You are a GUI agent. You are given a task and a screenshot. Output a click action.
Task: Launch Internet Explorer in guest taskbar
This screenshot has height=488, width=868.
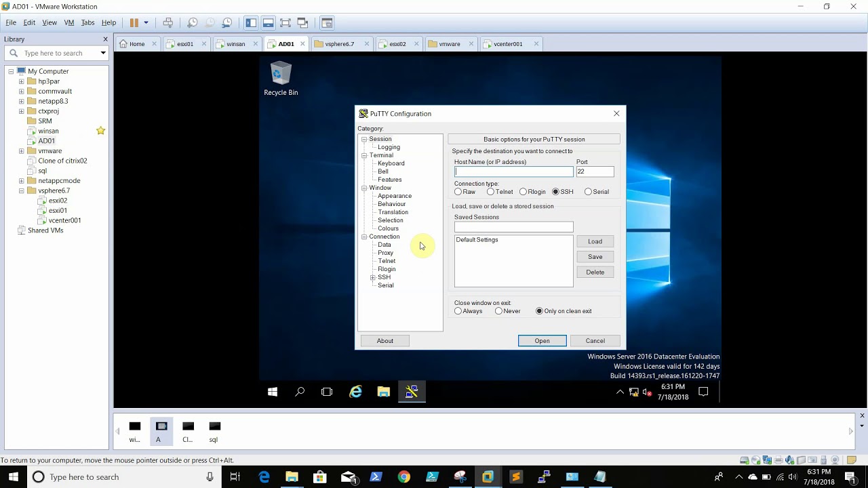(x=355, y=392)
